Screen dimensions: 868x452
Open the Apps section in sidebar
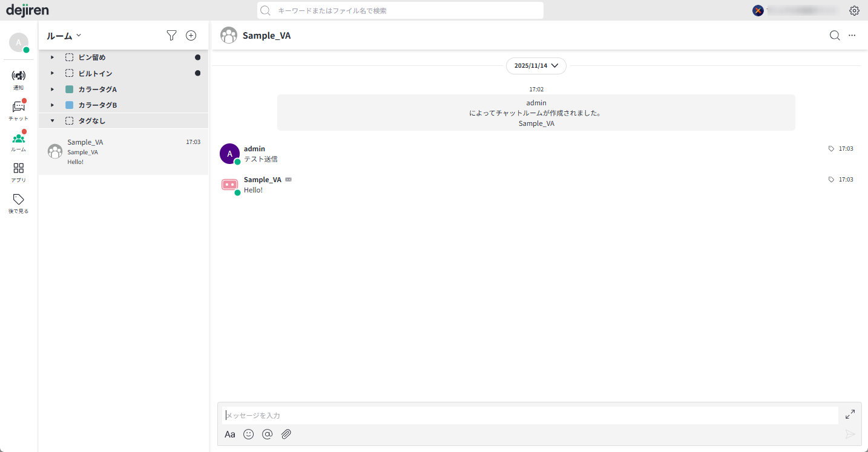(x=18, y=172)
